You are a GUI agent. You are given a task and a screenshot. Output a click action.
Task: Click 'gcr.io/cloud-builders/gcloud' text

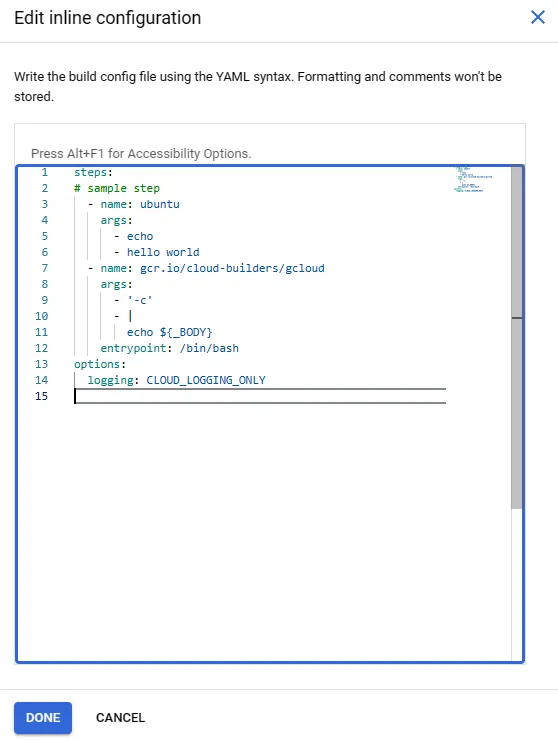232,268
